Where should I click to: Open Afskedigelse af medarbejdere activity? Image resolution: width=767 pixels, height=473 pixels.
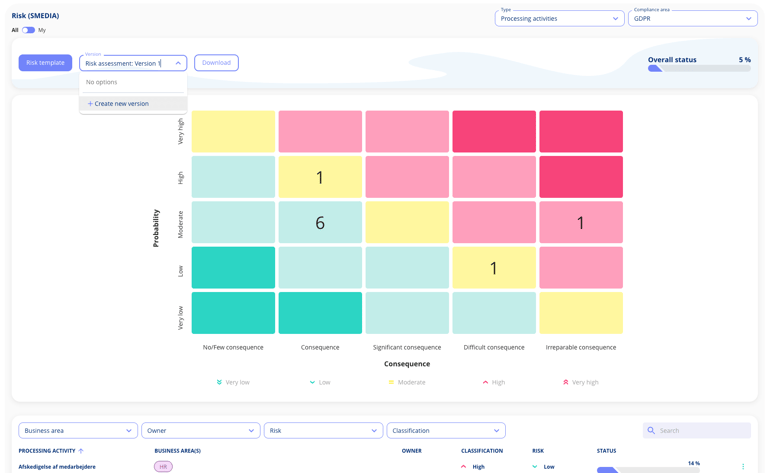point(57,467)
